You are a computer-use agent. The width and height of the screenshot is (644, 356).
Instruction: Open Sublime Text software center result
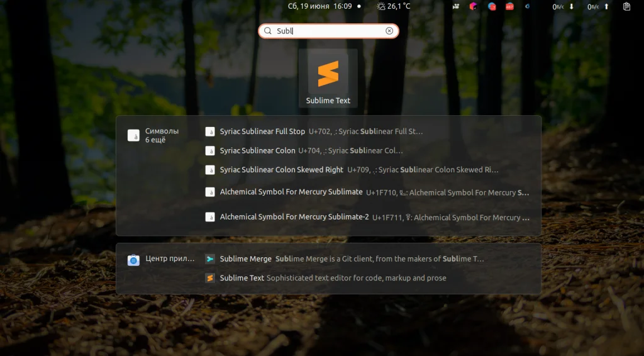pyautogui.click(x=367, y=278)
